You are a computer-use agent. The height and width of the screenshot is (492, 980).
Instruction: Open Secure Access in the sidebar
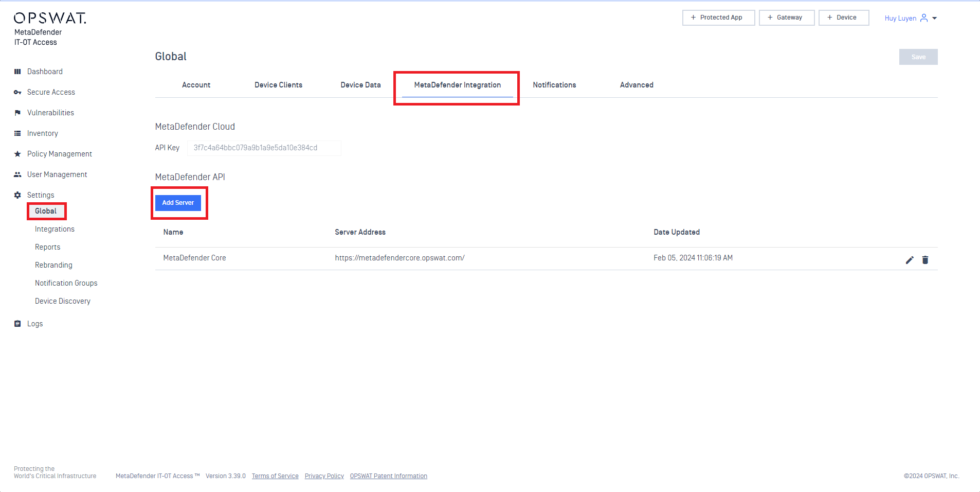(51, 92)
